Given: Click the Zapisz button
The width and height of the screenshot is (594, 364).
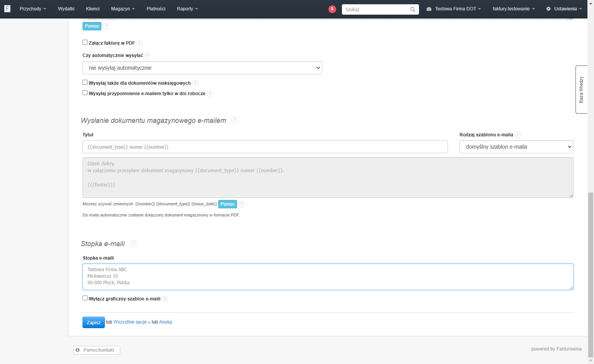Looking at the screenshot, I should point(94,322).
